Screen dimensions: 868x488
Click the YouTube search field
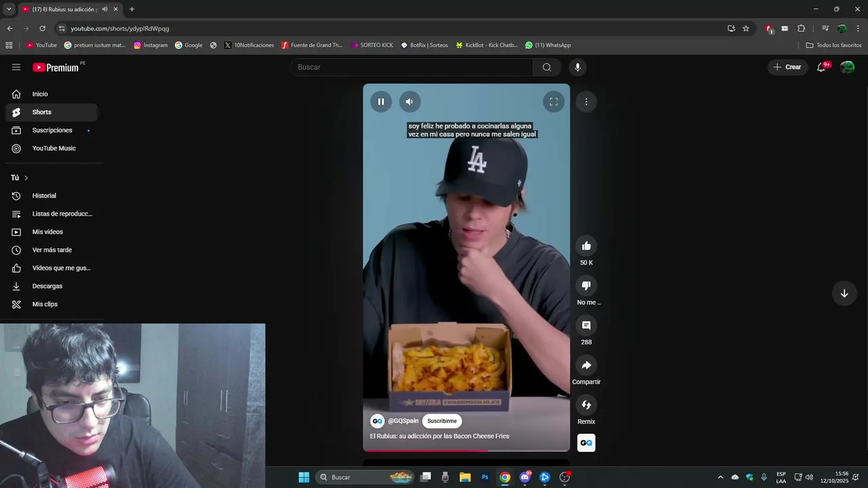412,67
